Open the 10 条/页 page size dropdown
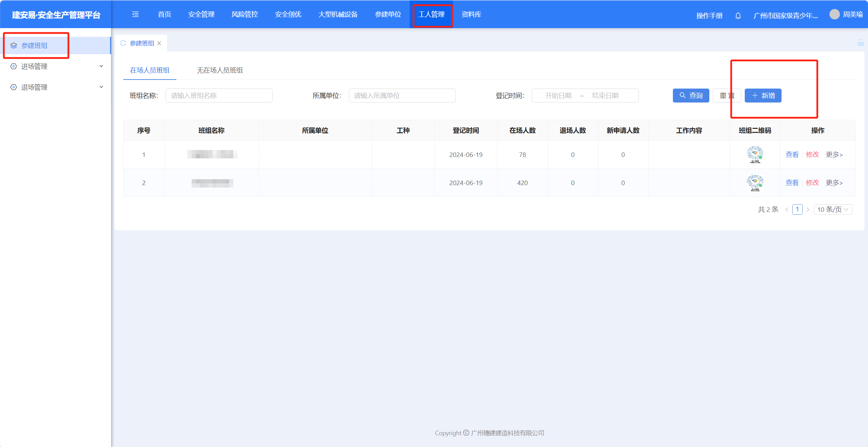 pyautogui.click(x=833, y=209)
